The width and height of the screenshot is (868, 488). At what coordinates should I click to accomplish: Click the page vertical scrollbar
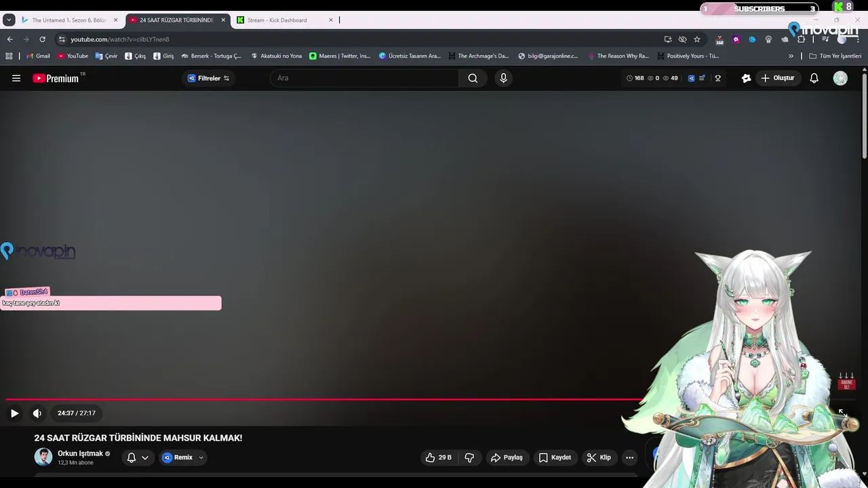coord(864,115)
